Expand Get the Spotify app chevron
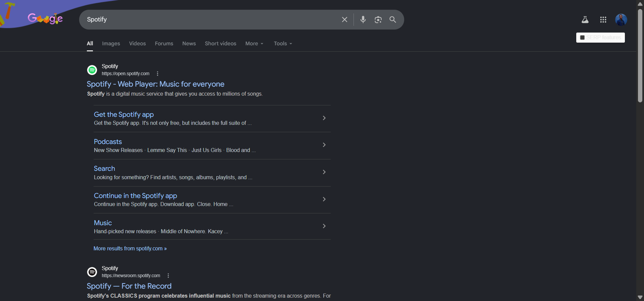 point(324,118)
